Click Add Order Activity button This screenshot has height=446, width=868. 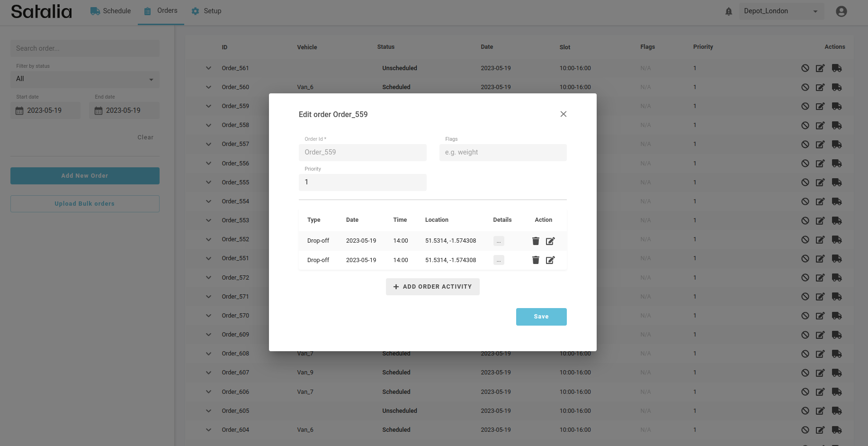pos(432,287)
